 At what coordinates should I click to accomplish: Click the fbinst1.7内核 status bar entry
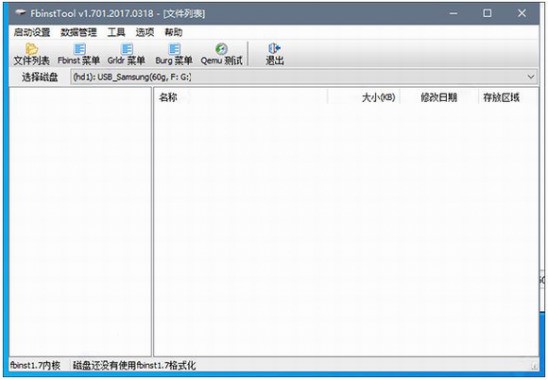35,366
